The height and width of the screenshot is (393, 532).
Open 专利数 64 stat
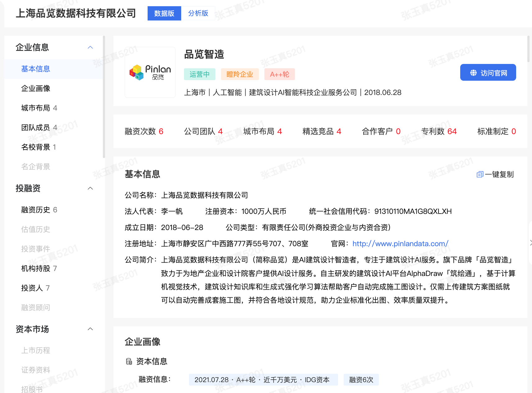pos(439,132)
